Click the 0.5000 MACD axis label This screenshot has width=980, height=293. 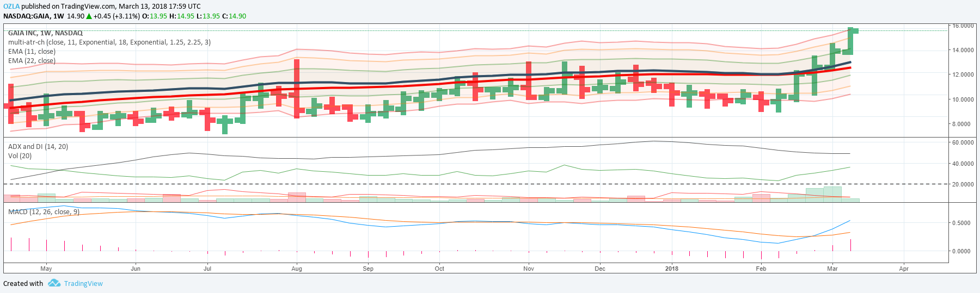point(961,223)
